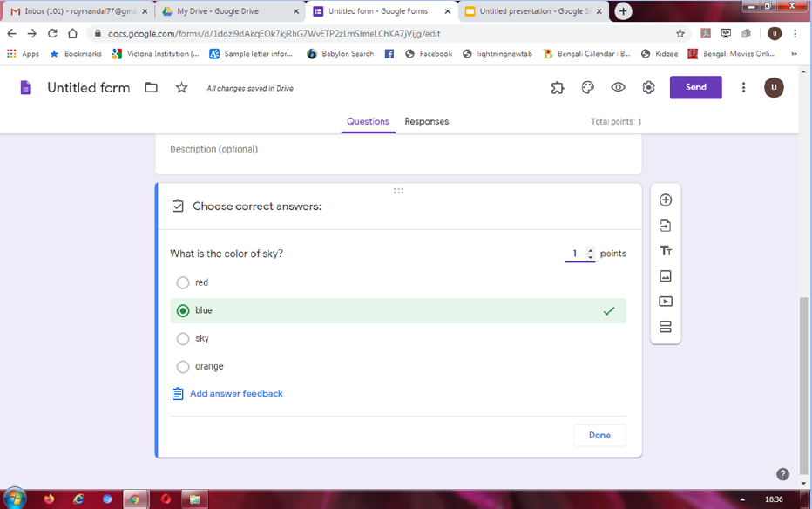The image size is (812, 509).
Task: Select the blue answer option
Action: click(183, 310)
